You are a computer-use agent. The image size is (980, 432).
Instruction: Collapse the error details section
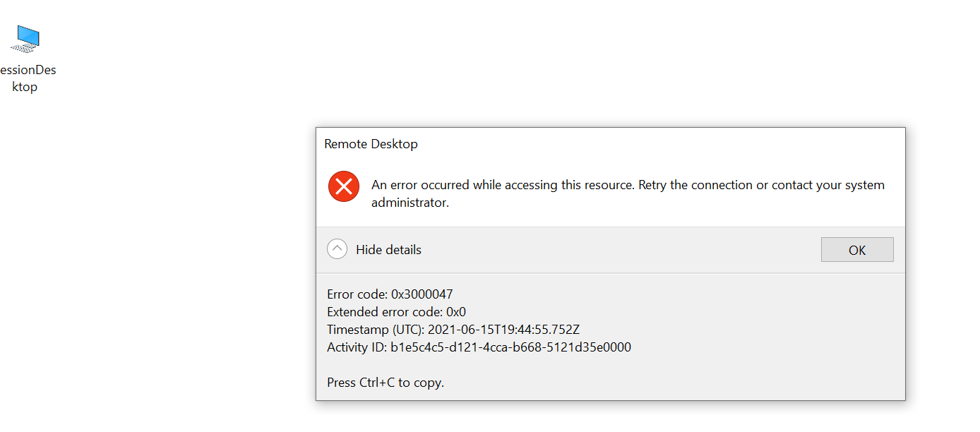pyautogui.click(x=388, y=249)
